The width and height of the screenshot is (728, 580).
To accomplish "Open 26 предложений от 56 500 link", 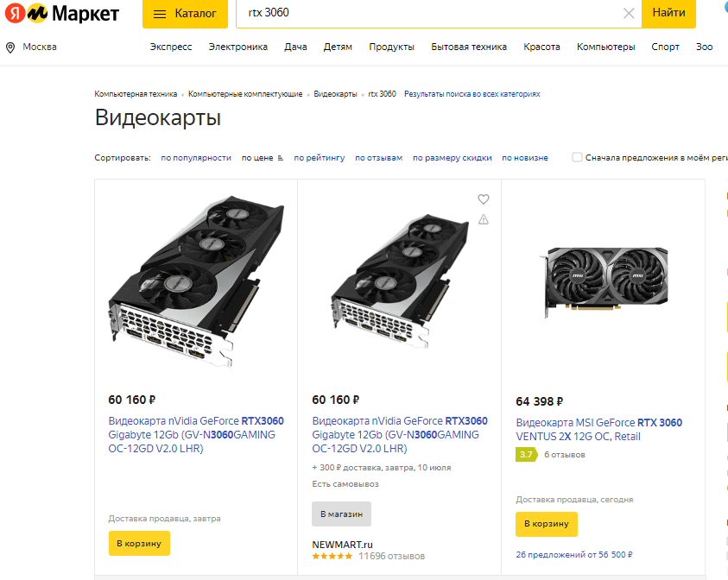I will (574, 554).
